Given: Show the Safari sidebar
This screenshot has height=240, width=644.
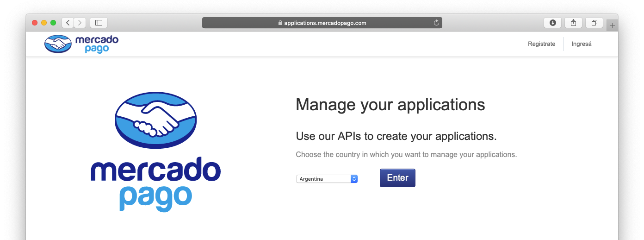Looking at the screenshot, I should [99, 23].
